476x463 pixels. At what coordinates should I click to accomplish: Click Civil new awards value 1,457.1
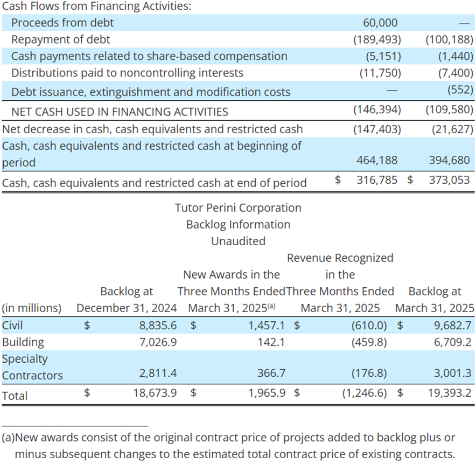click(267, 326)
